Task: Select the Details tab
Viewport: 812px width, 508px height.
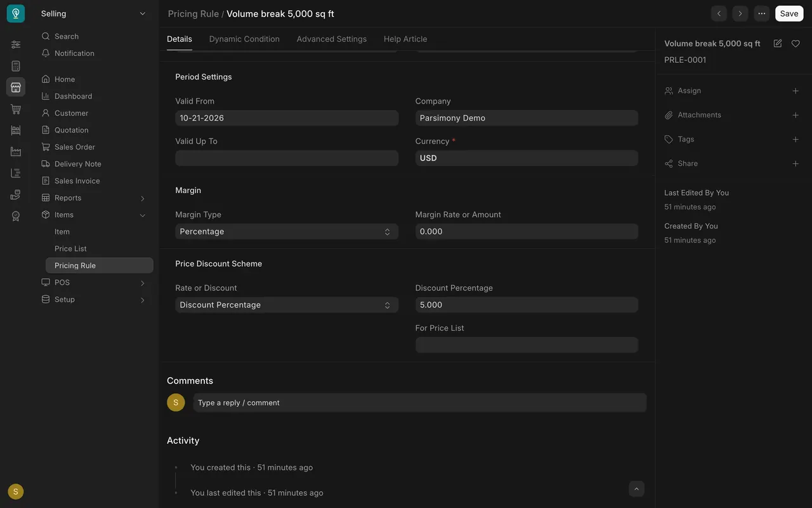Action: pyautogui.click(x=180, y=39)
